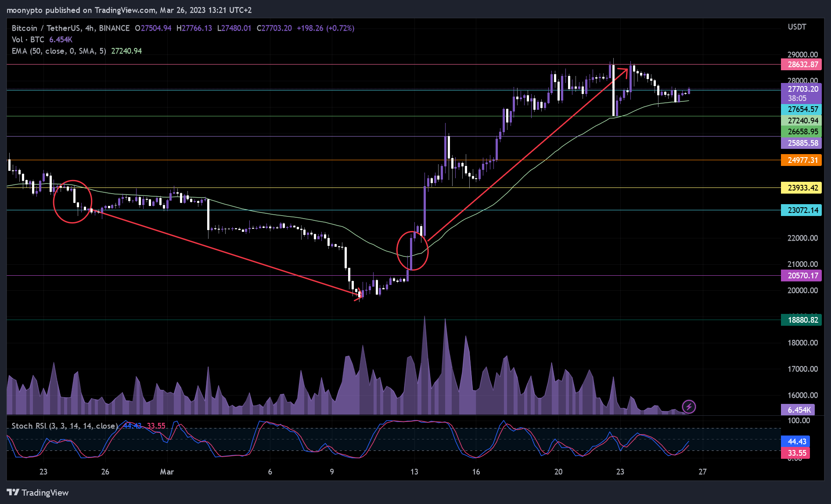Click the H27766.13 high value in header
Screen dimensions: 831x504
click(194, 28)
